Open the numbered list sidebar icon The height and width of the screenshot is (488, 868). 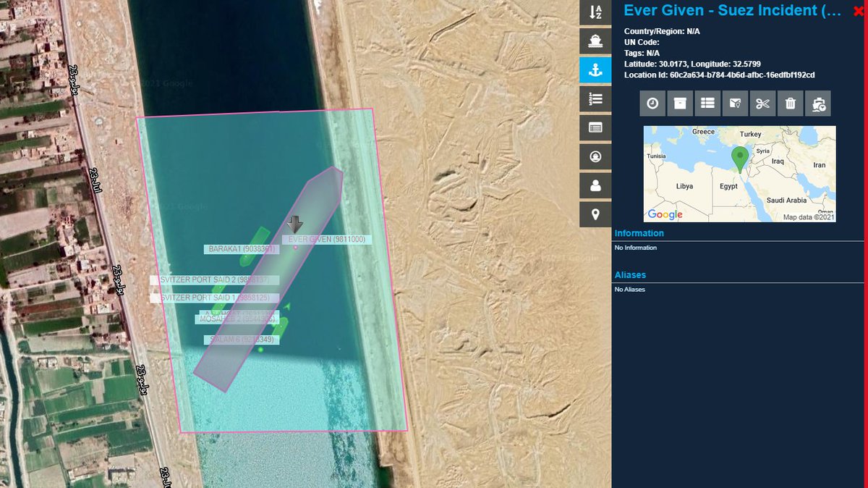click(x=595, y=98)
